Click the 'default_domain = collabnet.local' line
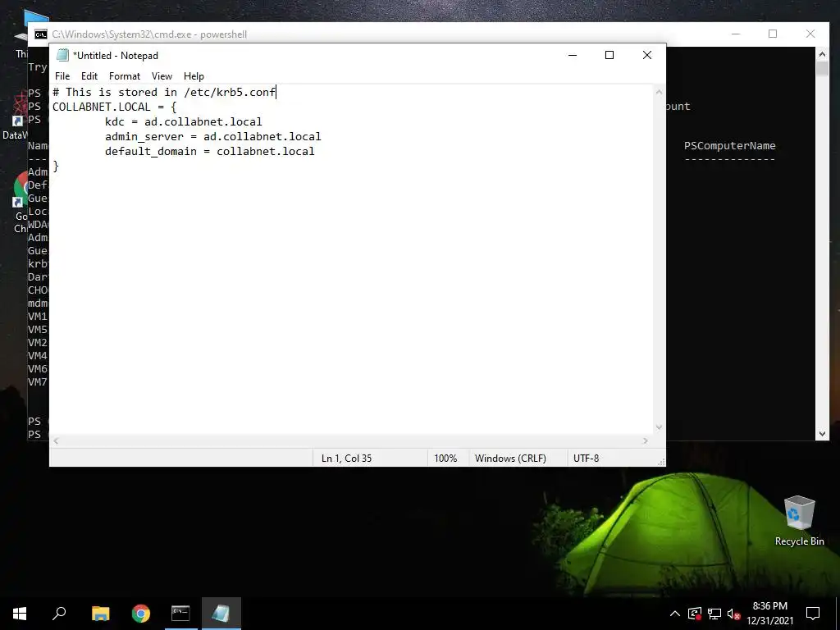The width and height of the screenshot is (840, 630). (x=209, y=151)
